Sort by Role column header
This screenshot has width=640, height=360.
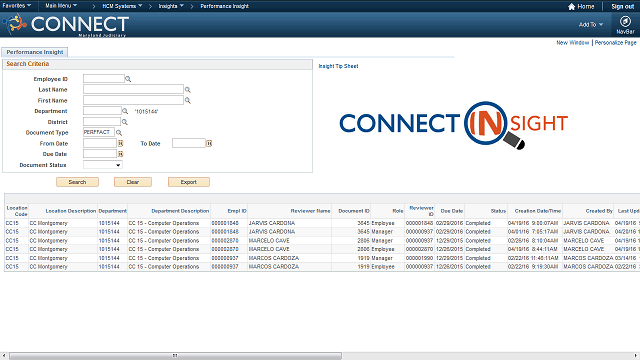point(398,211)
